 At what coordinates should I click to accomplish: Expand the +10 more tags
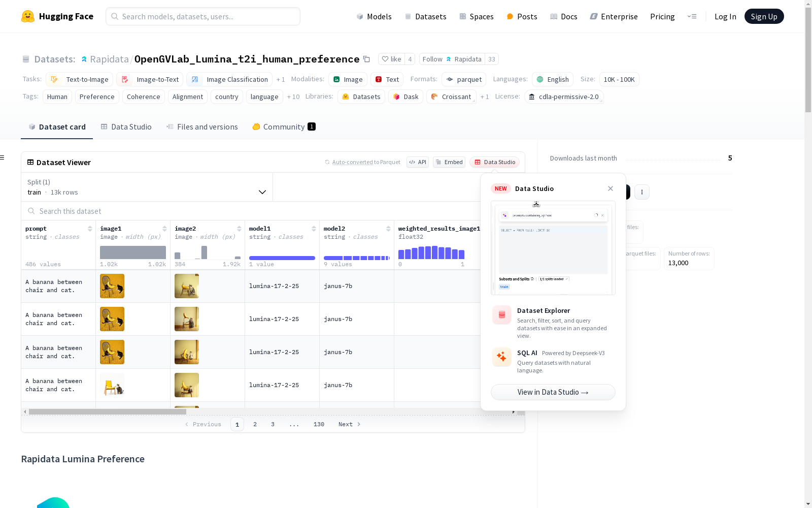click(x=293, y=97)
